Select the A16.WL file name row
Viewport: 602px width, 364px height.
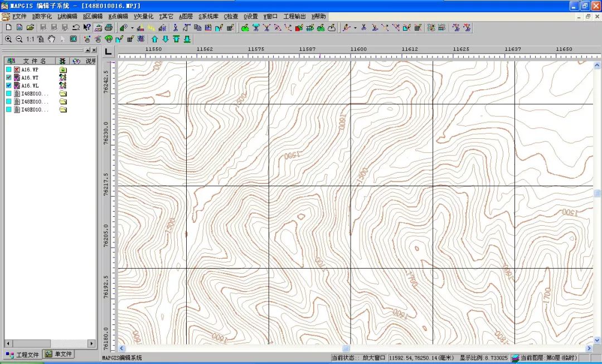point(30,86)
